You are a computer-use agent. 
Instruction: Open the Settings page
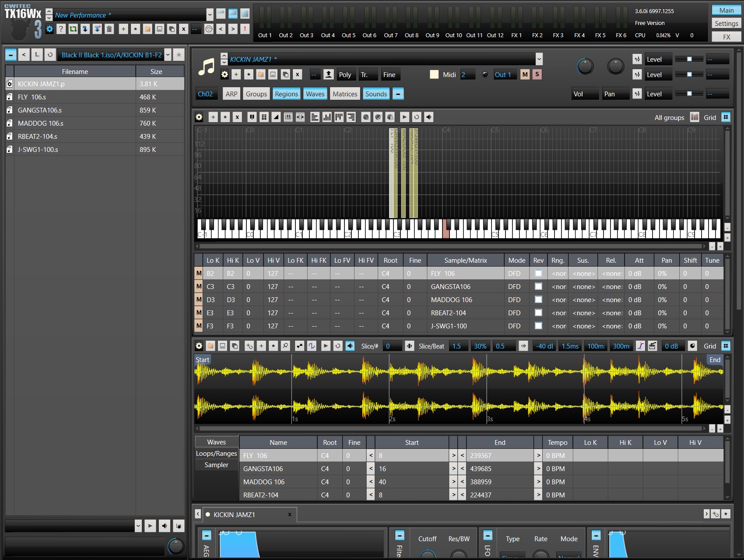pyautogui.click(x=726, y=23)
